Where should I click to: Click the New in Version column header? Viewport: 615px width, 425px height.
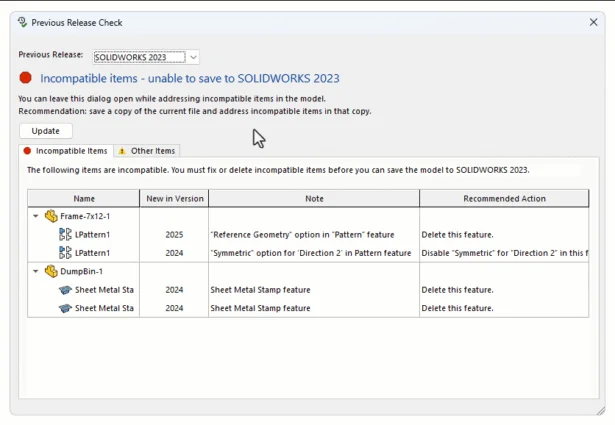[174, 198]
